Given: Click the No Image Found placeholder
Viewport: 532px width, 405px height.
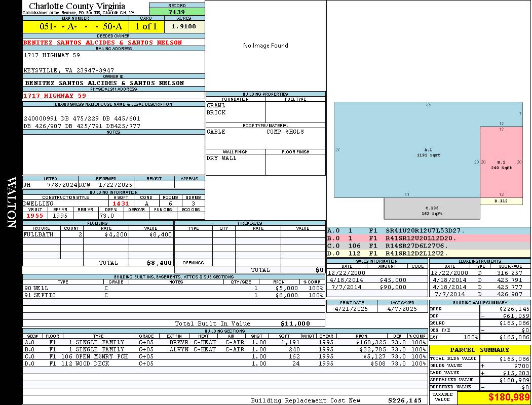Looking at the screenshot, I should [265, 46].
